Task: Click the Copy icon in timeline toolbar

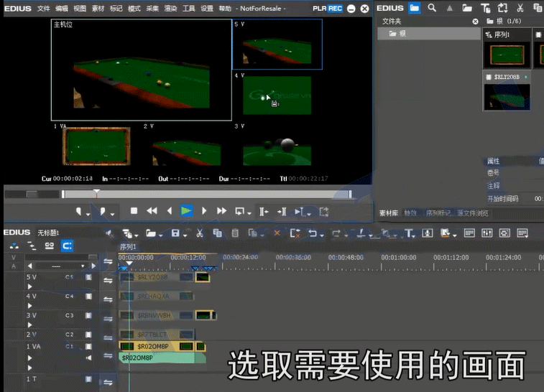Action: tap(218, 233)
